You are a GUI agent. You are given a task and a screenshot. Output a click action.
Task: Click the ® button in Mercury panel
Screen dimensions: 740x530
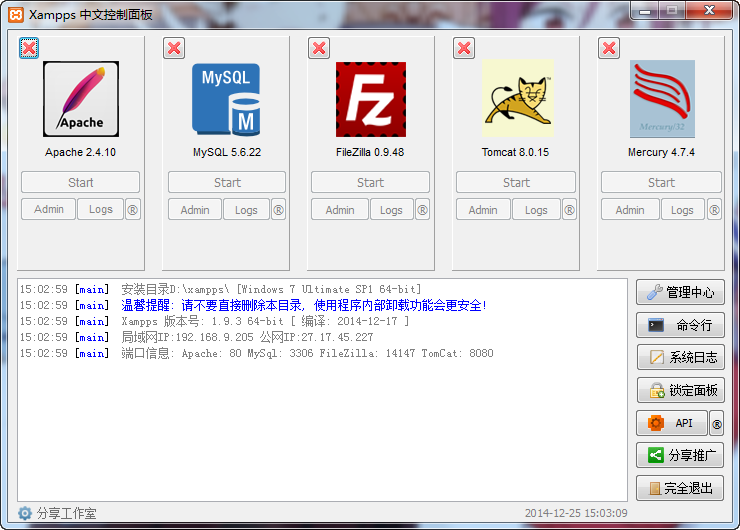coord(715,210)
